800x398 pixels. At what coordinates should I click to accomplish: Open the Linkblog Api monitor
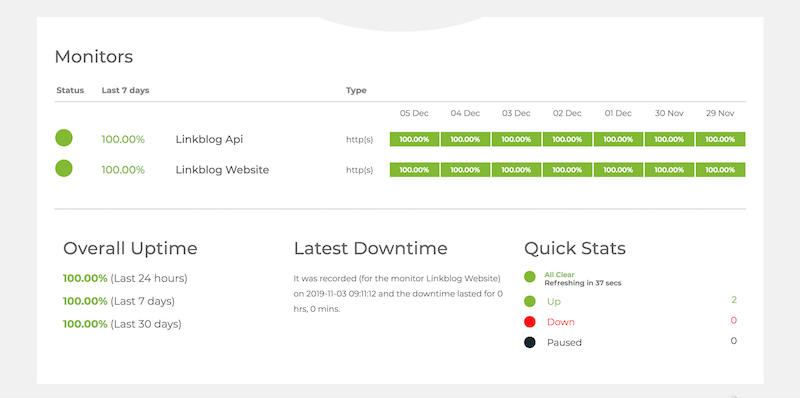[209, 139]
